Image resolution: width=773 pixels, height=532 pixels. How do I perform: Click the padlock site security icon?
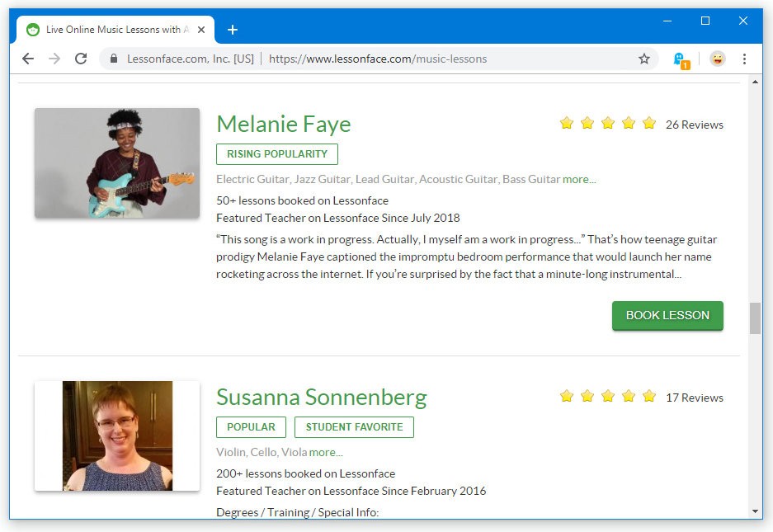point(114,59)
